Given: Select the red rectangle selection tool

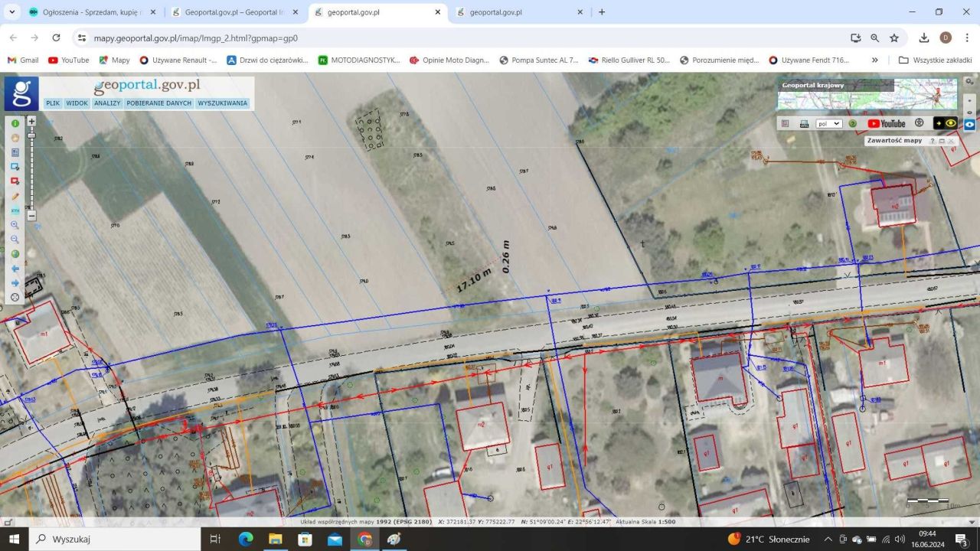Looking at the screenshot, I should [15, 181].
